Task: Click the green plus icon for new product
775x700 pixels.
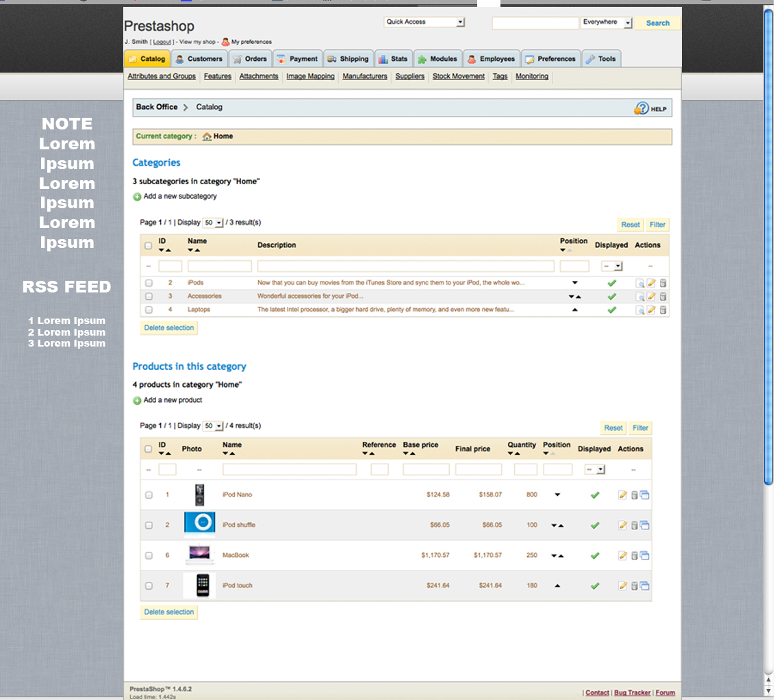Action: tap(137, 401)
